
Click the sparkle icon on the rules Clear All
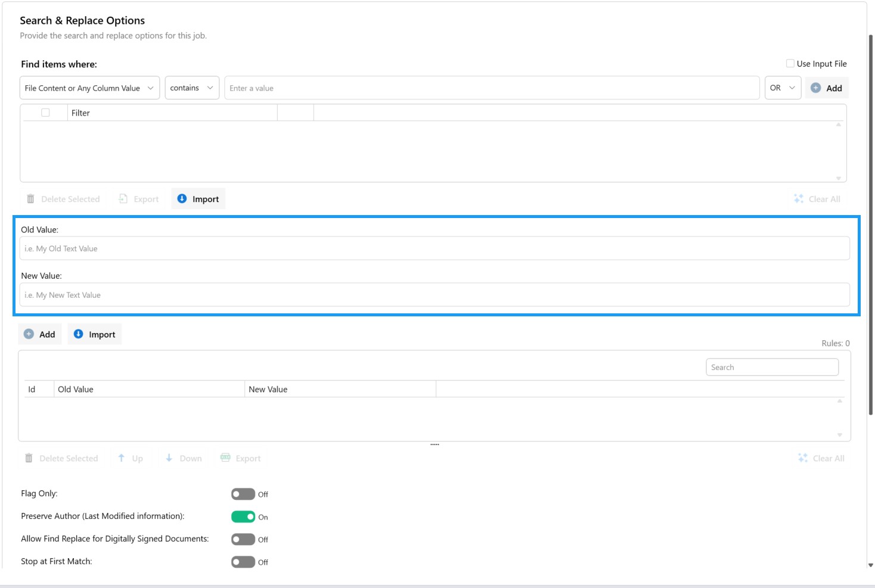point(803,458)
